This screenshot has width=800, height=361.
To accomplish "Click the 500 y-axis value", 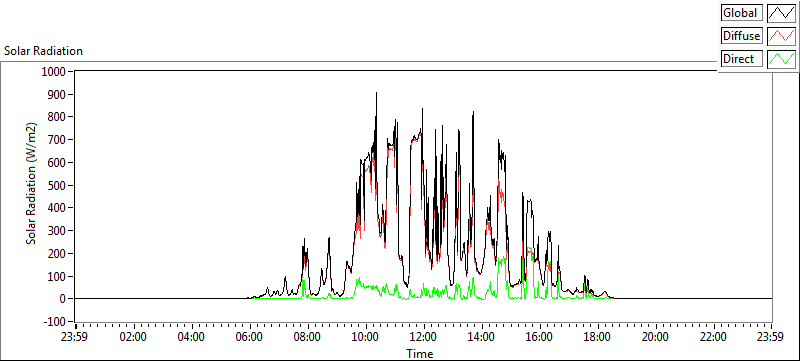I will (x=58, y=185).
